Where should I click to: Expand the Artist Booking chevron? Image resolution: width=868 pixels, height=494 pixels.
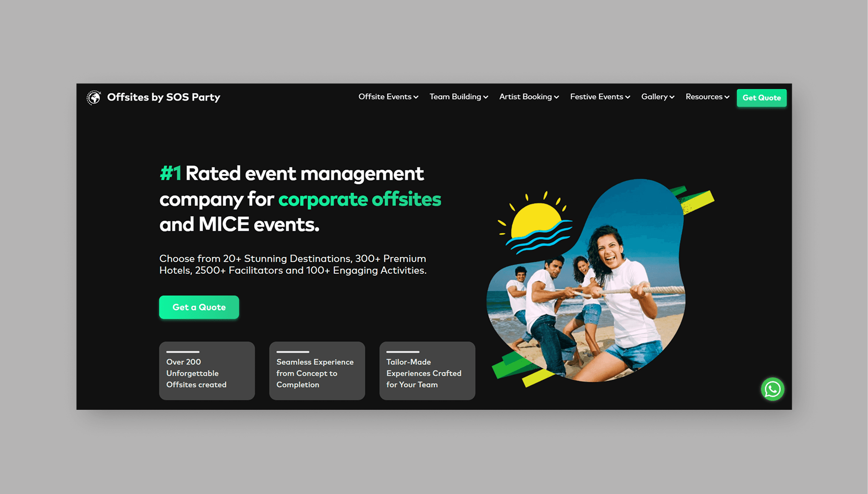point(557,97)
